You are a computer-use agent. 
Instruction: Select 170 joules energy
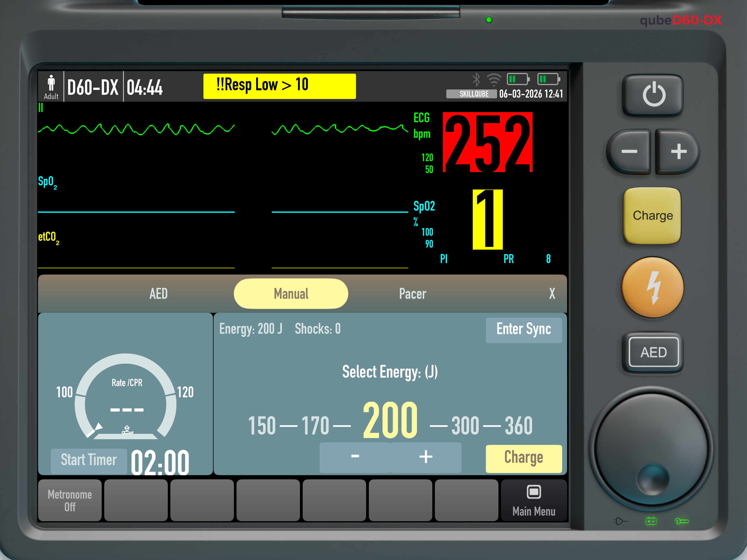pyautogui.click(x=315, y=425)
